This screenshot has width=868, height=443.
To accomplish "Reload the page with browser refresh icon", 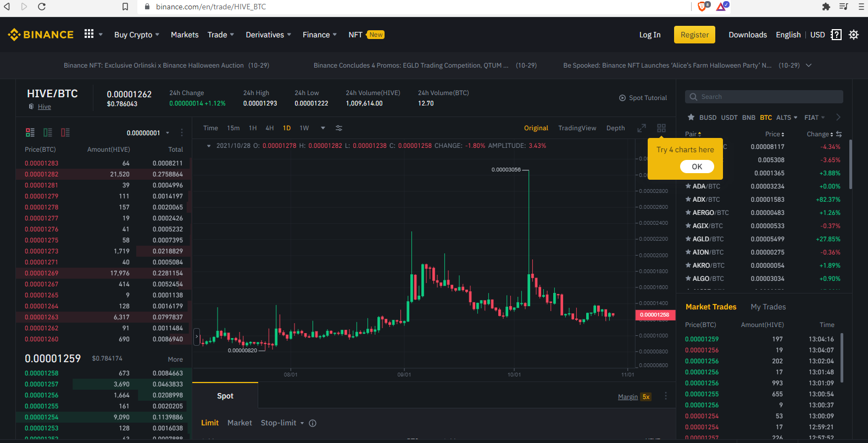I will (x=42, y=7).
